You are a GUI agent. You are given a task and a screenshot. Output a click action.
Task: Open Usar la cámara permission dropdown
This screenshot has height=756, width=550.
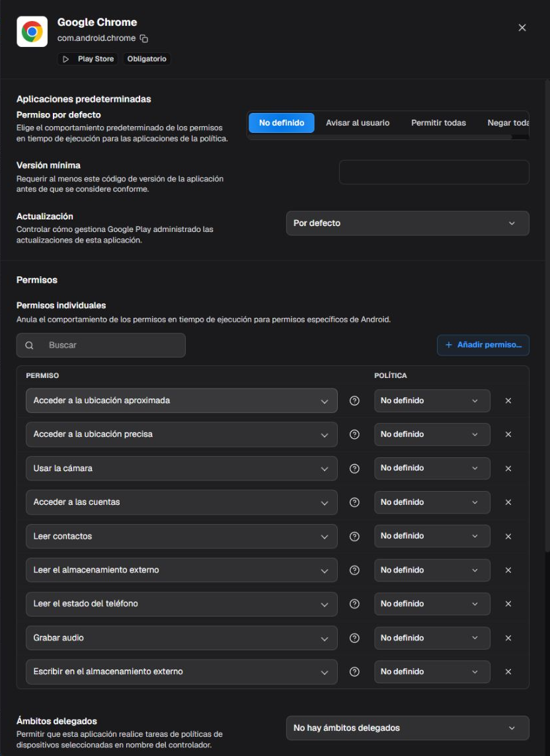coord(181,468)
